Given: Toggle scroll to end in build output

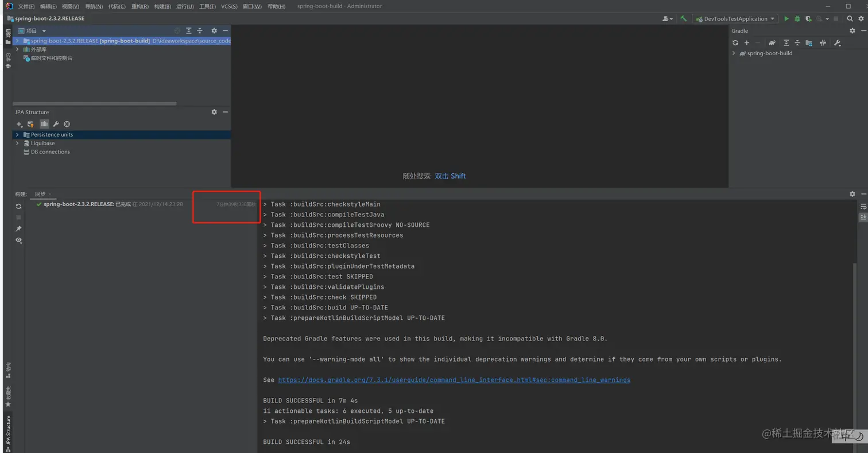Looking at the screenshot, I should (x=863, y=217).
